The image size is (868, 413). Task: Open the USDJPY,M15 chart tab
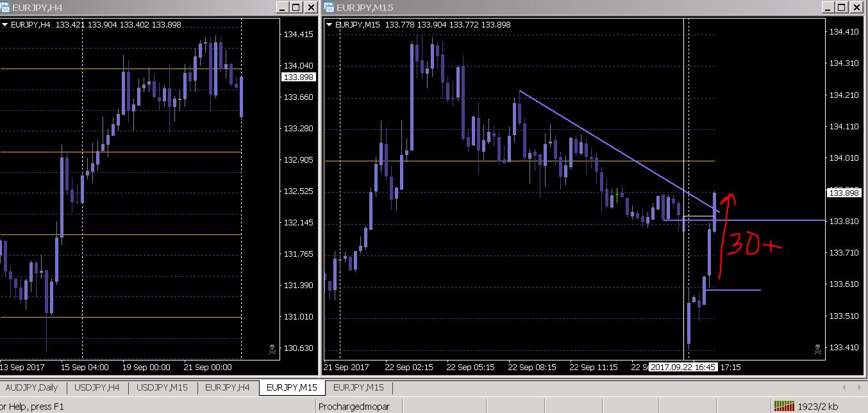[163, 387]
